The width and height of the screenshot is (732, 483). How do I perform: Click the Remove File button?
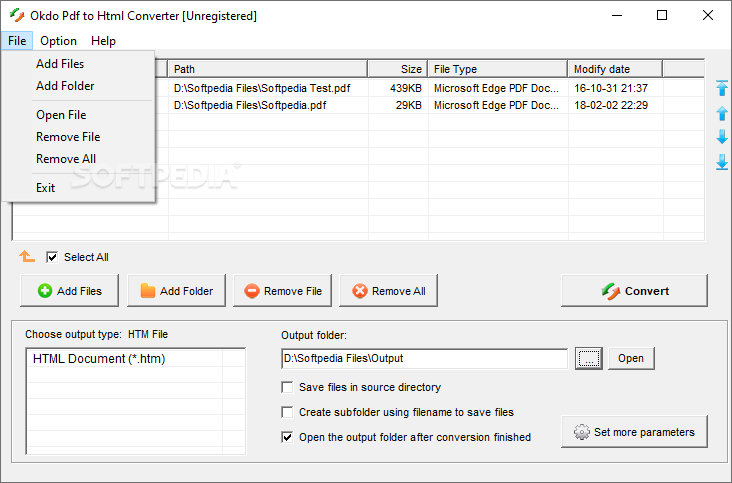(282, 291)
